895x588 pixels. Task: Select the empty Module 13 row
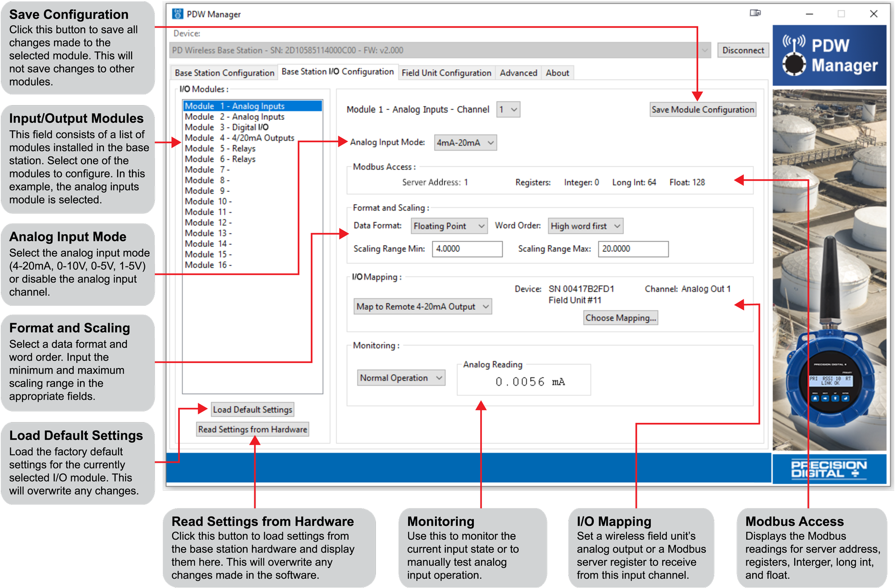252,233
